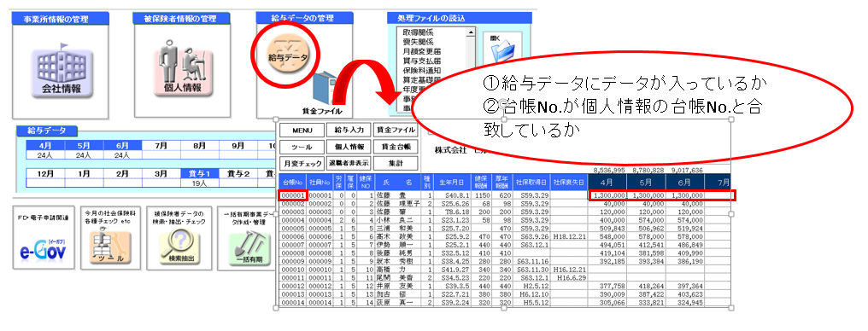Open the 検索抽出 magnifier icon

179,247
